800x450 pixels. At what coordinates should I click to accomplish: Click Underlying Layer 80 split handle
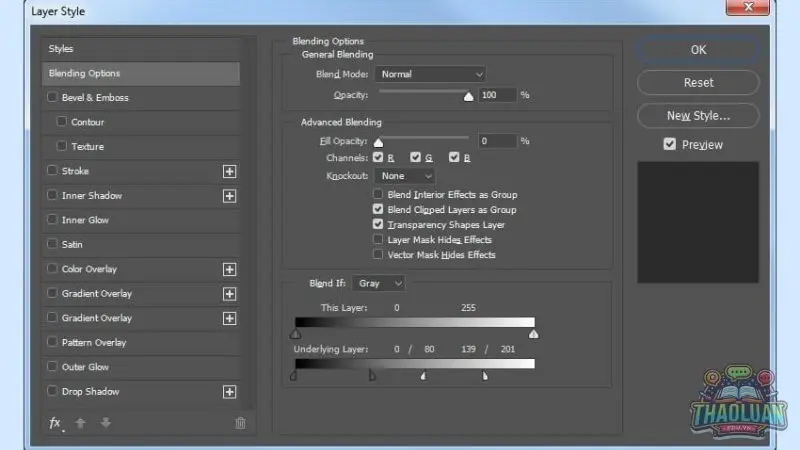pyautogui.click(x=373, y=376)
